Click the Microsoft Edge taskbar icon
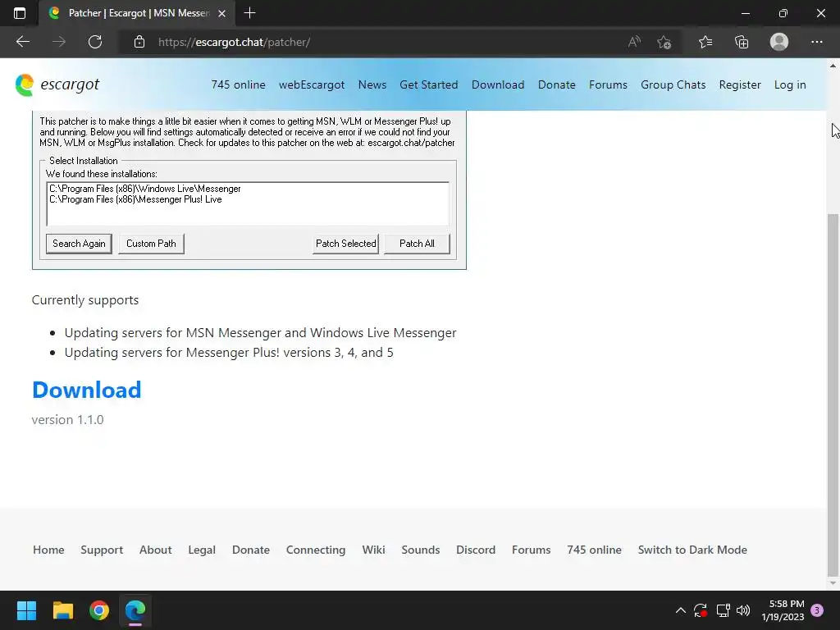Image resolution: width=840 pixels, height=630 pixels. pyautogui.click(x=135, y=610)
